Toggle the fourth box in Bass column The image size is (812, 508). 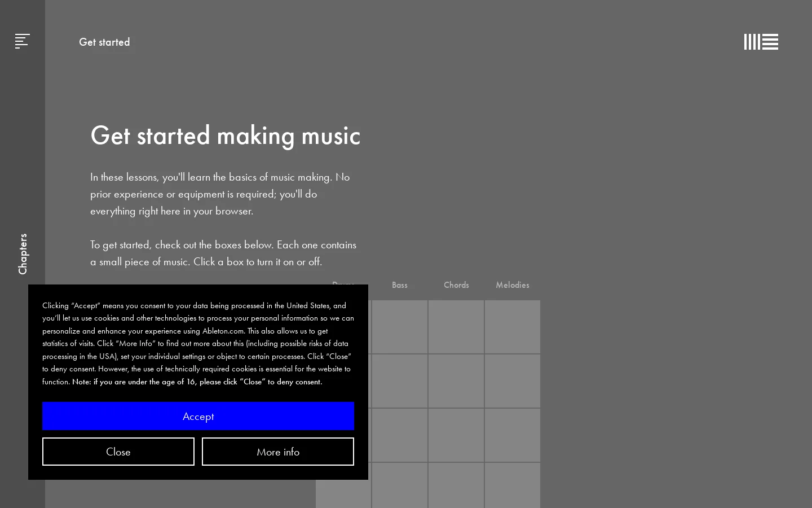click(x=400, y=485)
